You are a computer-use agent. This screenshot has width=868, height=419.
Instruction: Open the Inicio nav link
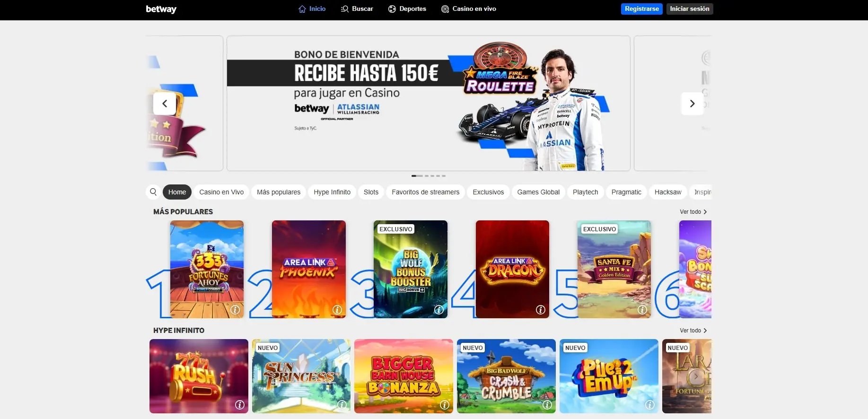click(x=312, y=9)
